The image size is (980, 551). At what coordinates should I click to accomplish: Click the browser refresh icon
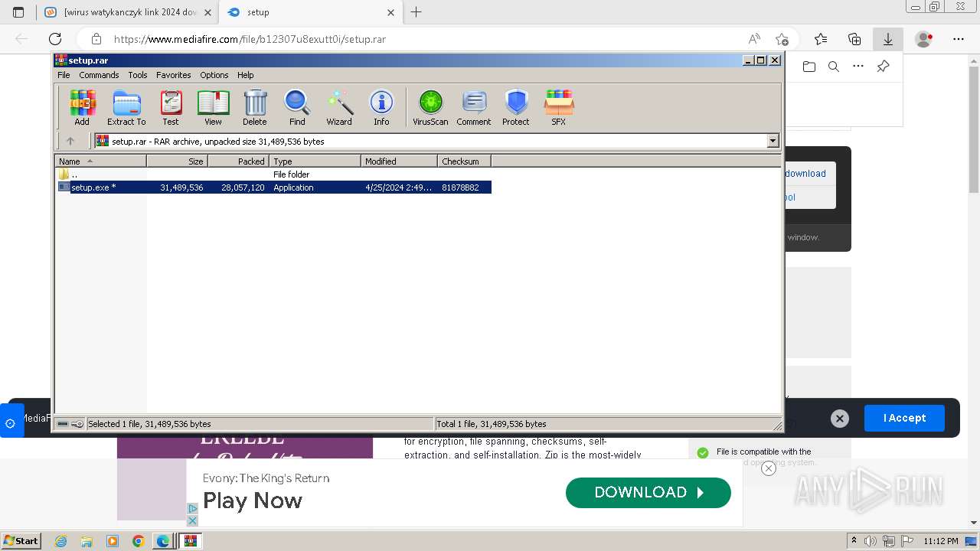point(55,39)
